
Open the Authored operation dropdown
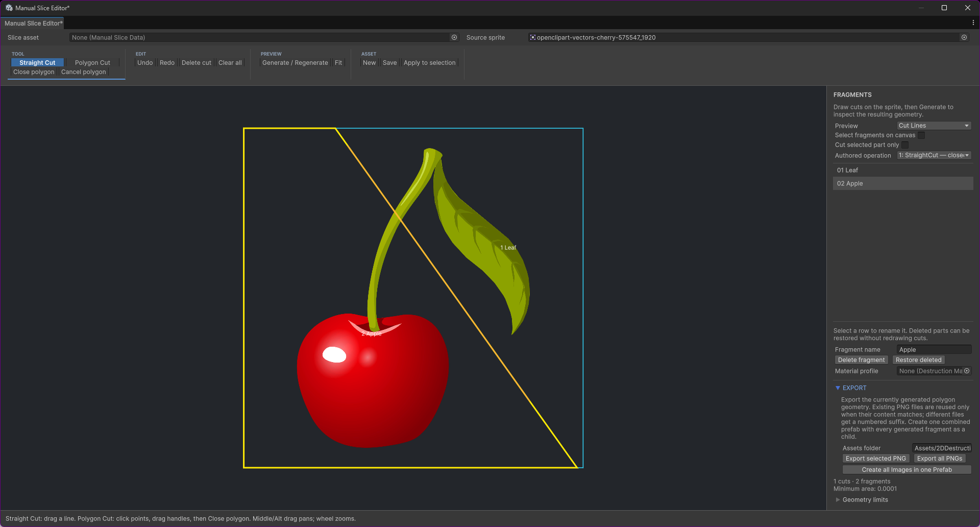point(934,155)
